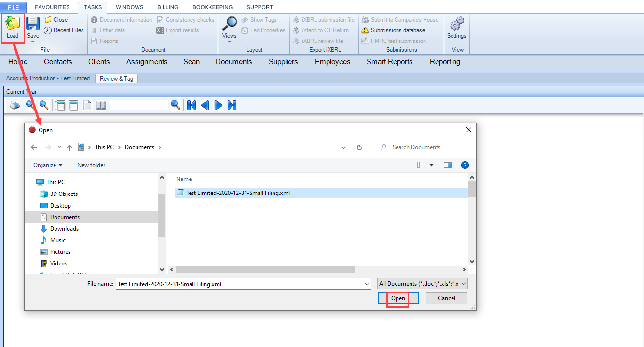This screenshot has width=644, height=347.
Task: Click the Open button in dialog
Action: pyautogui.click(x=398, y=298)
